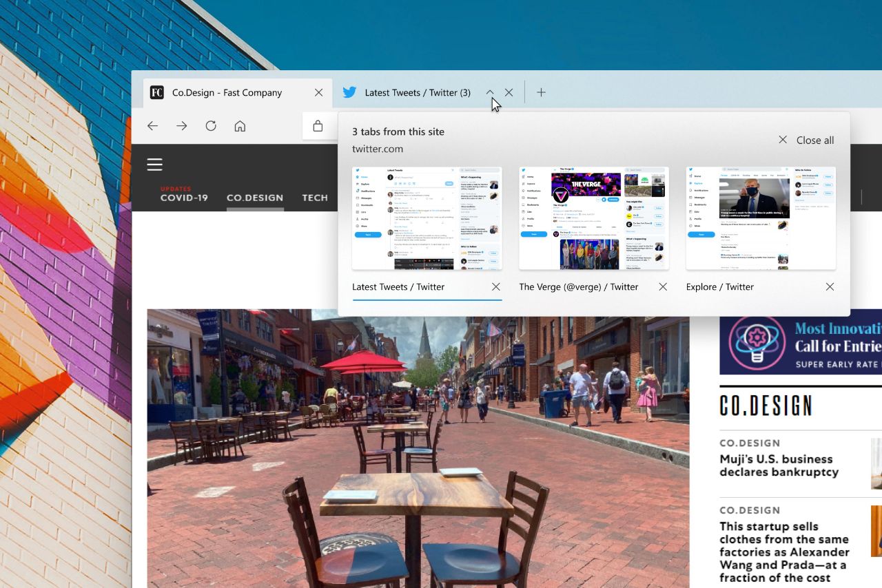Click CO.DESIGN label above Muji headline
Image resolution: width=882 pixels, height=588 pixels.
(x=750, y=443)
